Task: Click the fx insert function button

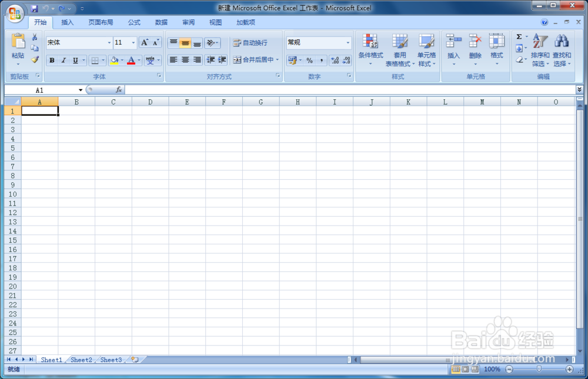Action: [x=119, y=89]
